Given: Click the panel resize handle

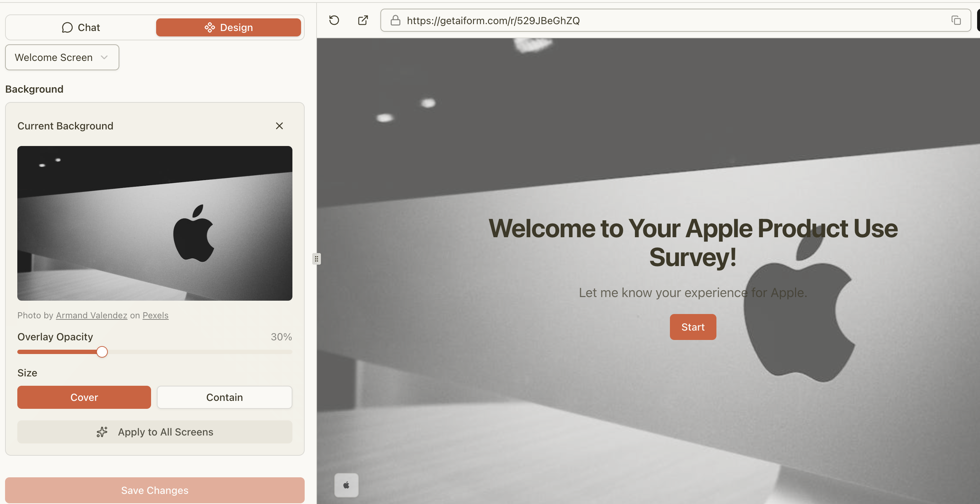Looking at the screenshot, I should 316,258.
